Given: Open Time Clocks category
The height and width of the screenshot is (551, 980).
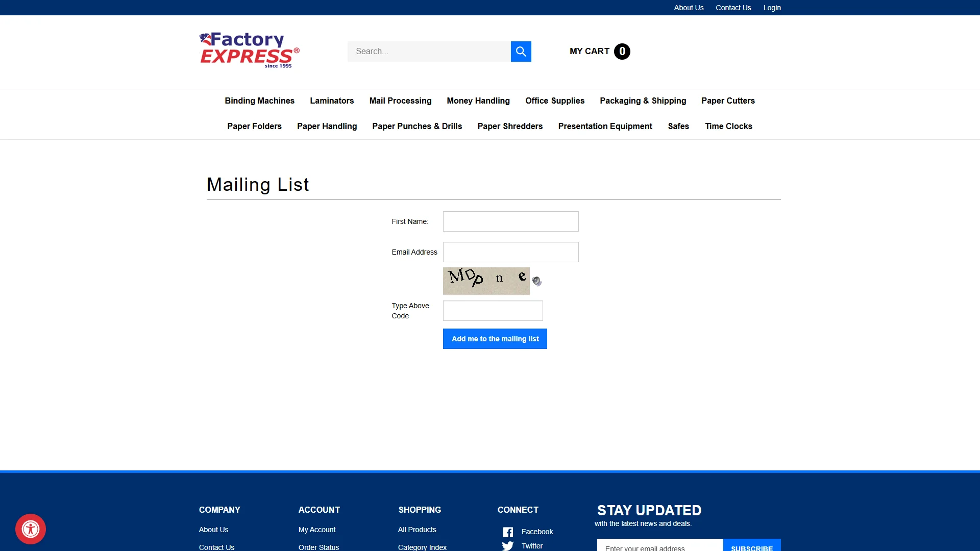Looking at the screenshot, I should coord(728,127).
